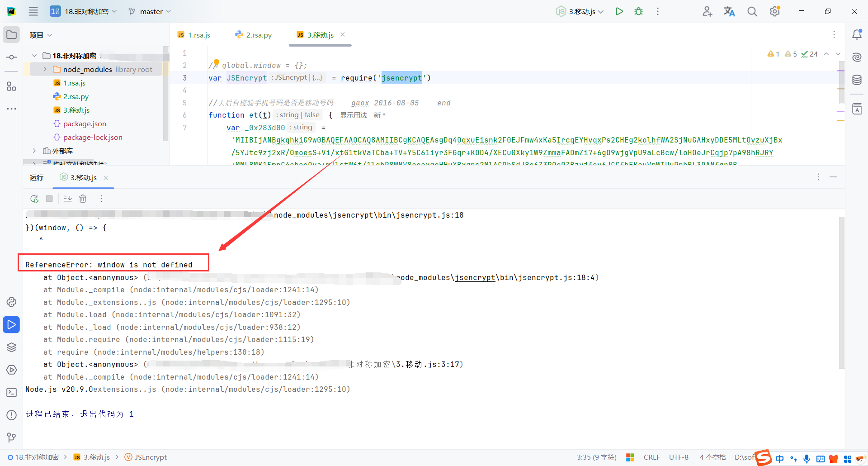
Task: Click the 显示用法 inlay hint
Action: [354, 115]
